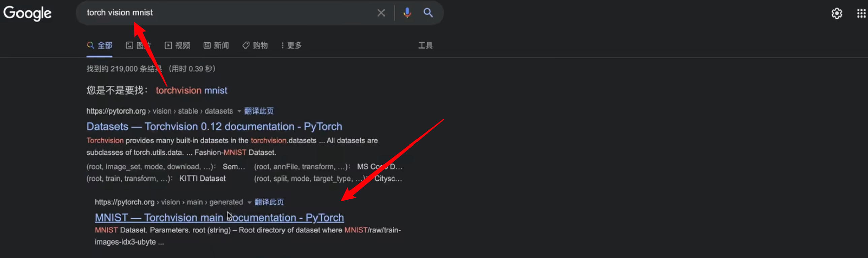This screenshot has height=258, width=868.
Task: Click the Google logo
Action: click(x=27, y=13)
